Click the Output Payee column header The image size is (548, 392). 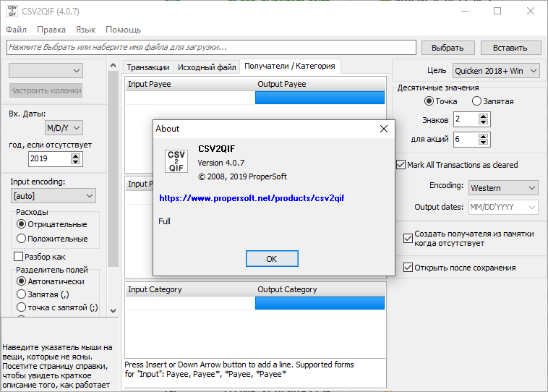(320, 84)
